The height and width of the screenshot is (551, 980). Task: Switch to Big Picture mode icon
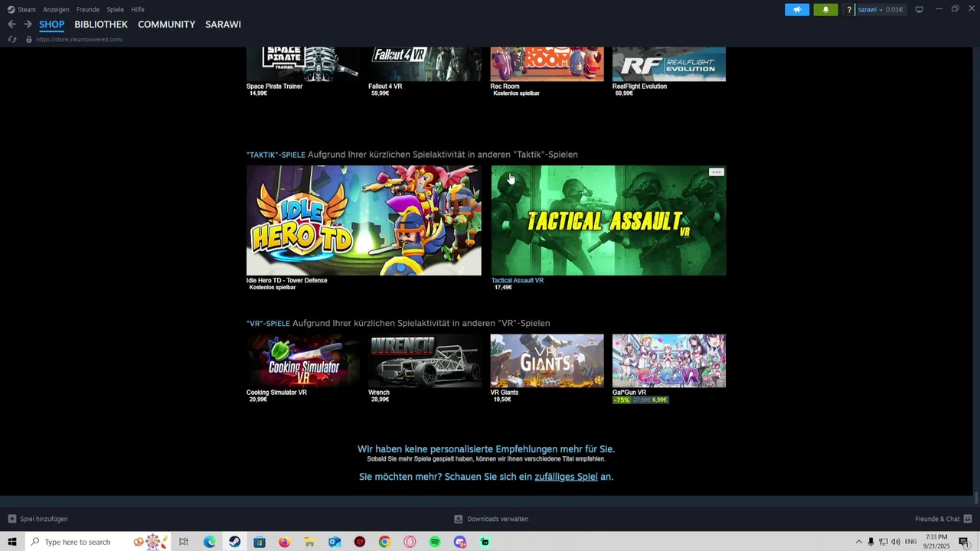click(919, 9)
